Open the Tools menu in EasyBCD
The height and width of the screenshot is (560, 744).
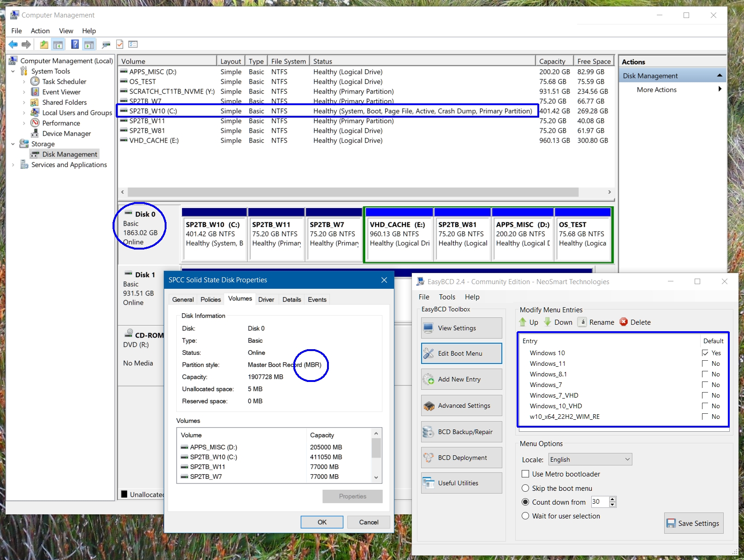[446, 297]
